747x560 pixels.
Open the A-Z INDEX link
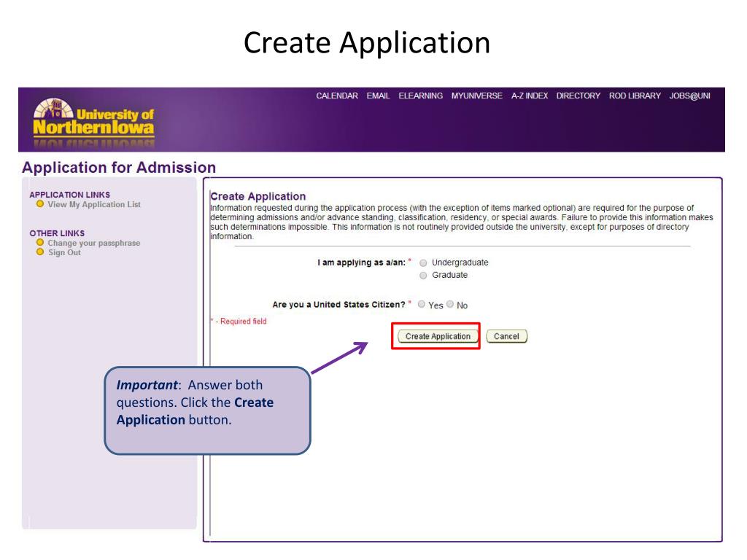(x=530, y=96)
